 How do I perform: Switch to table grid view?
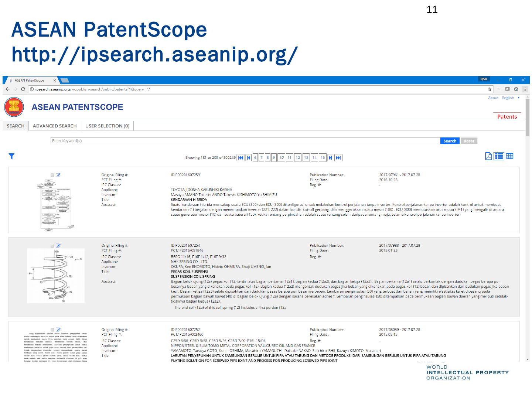pyautogui.click(x=509, y=156)
